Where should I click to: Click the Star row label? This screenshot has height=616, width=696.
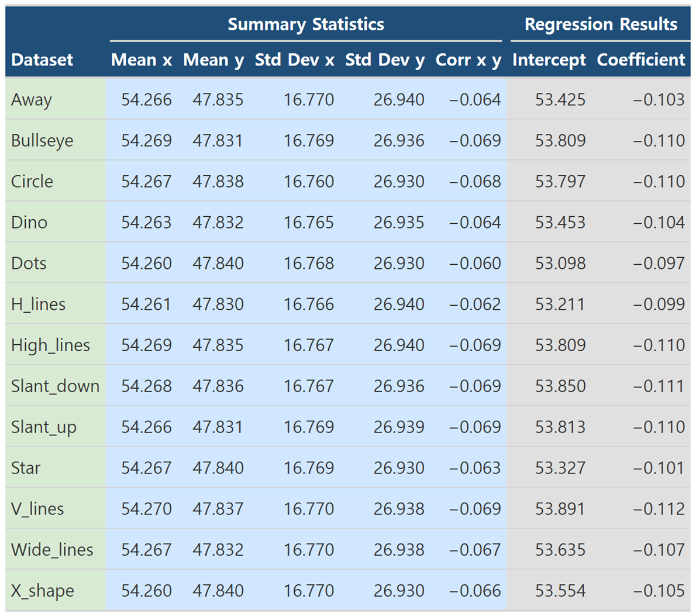tap(26, 468)
